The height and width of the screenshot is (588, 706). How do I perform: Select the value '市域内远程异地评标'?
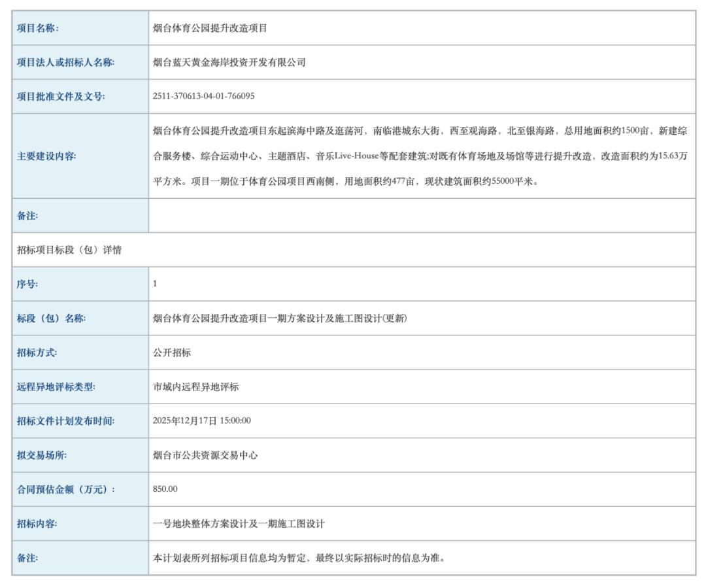[x=196, y=387]
